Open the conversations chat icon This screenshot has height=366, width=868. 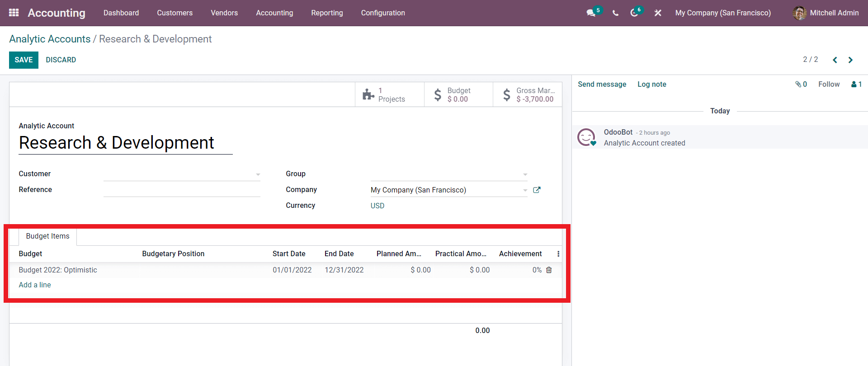tap(591, 13)
